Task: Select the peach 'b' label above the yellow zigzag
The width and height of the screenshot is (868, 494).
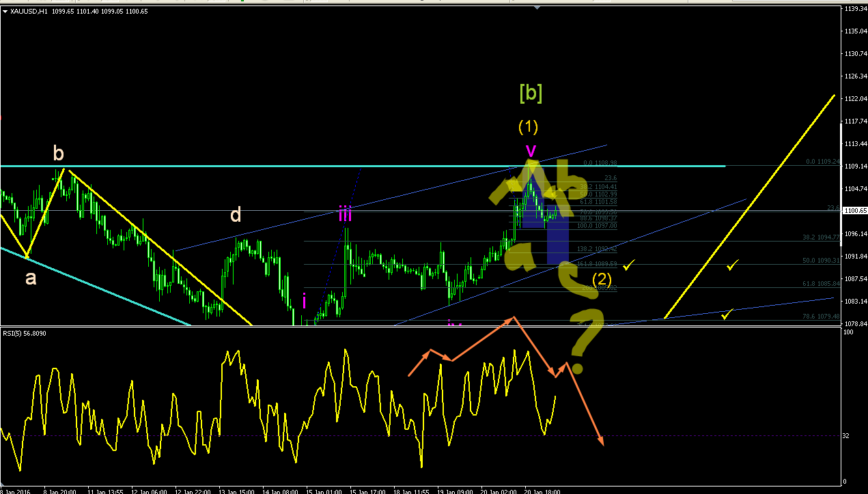Action: click(x=59, y=154)
